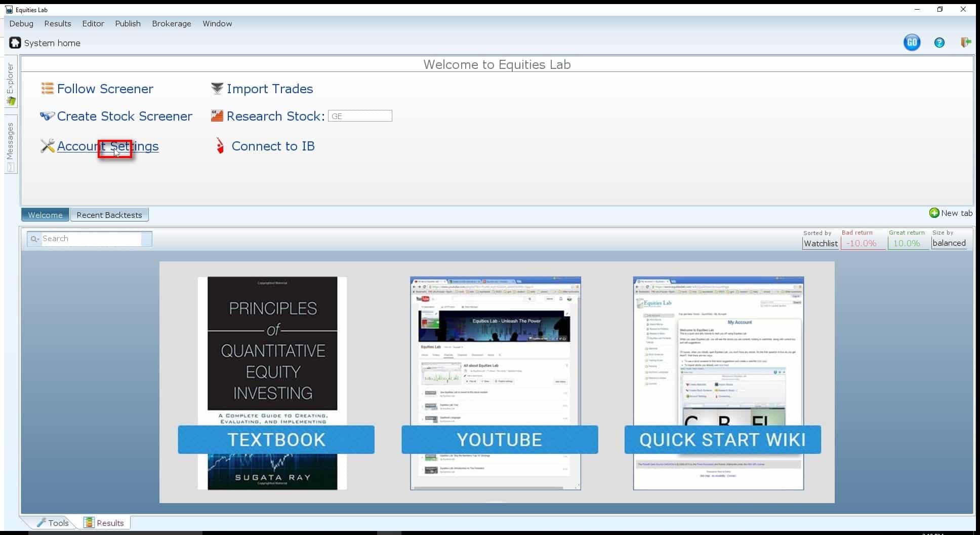Click the Welcome to Equities Lab heading
The image size is (980, 535).
pyautogui.click(x=497, y=64)
